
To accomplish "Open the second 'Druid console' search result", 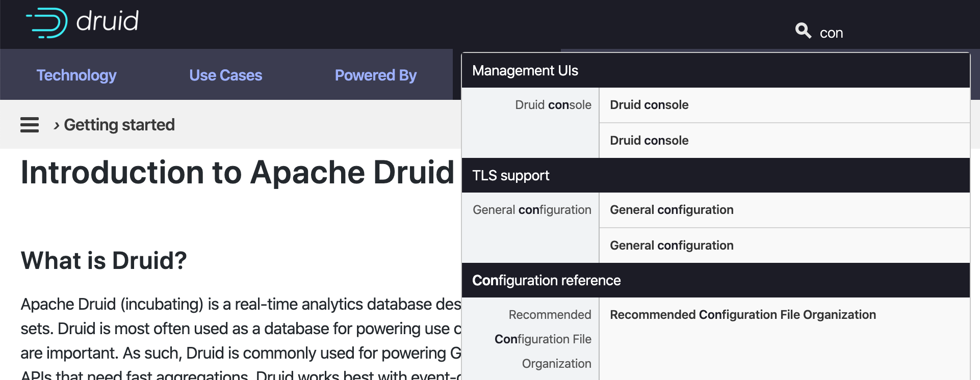I will point(784,141).
